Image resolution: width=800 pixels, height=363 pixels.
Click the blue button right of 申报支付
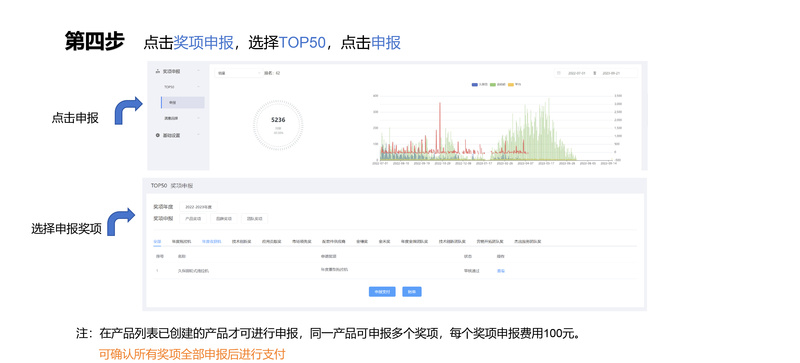pos(412,292)
